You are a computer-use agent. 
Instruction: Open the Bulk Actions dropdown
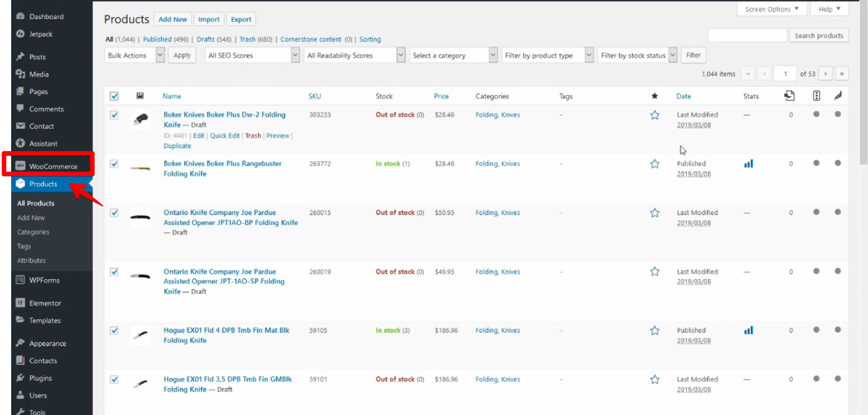point(134,55)
